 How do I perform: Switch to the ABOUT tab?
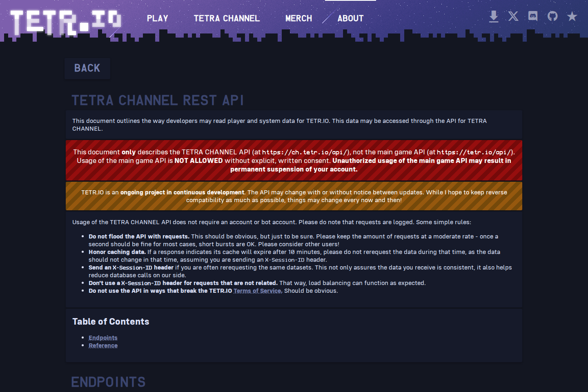(x=350, y=18)
